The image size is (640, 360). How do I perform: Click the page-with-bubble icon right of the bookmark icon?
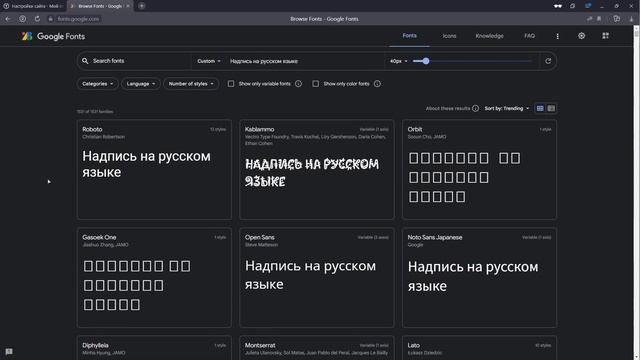coord(617,19)
